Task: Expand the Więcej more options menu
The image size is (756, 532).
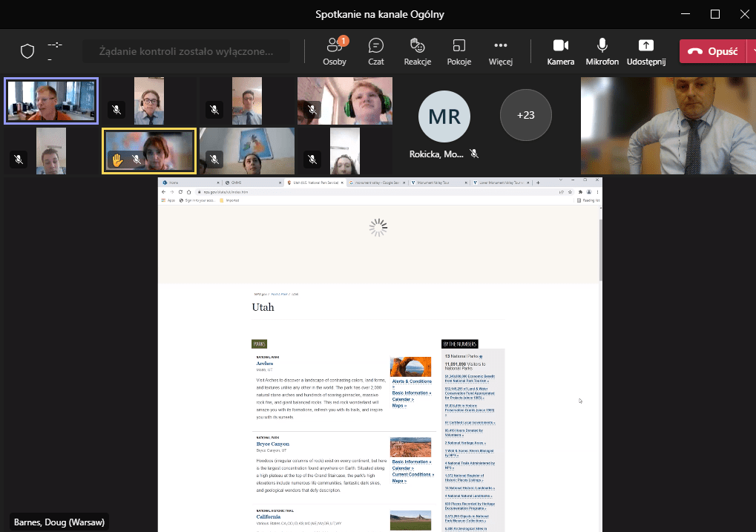Action: tap(501, 50)
